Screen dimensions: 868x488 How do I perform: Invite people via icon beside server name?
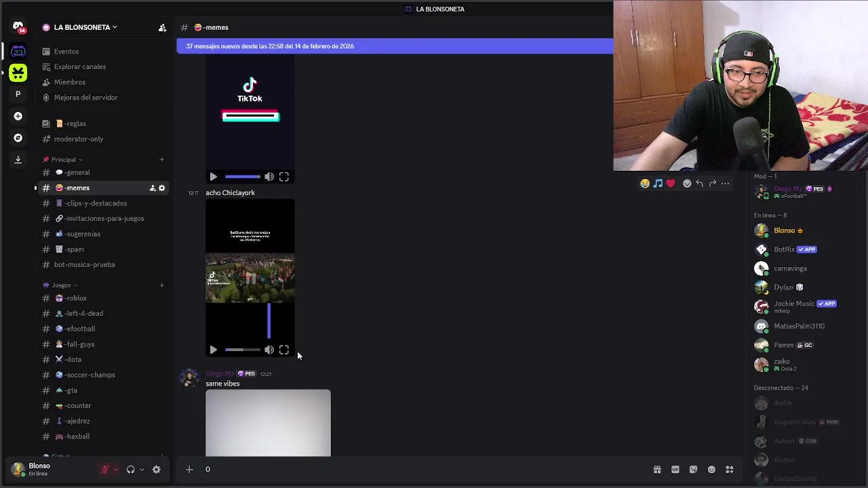pyautogui.click(x=162, y=28)
